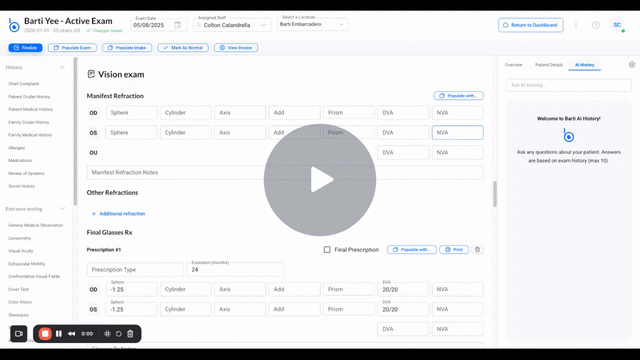Click the main exam scrollbar

[x=495, y=194]
